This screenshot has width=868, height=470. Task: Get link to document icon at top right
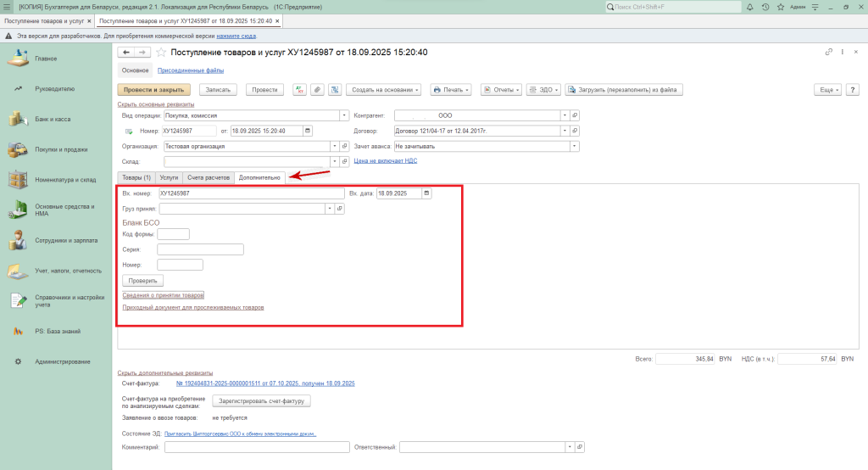click(829, 53)
